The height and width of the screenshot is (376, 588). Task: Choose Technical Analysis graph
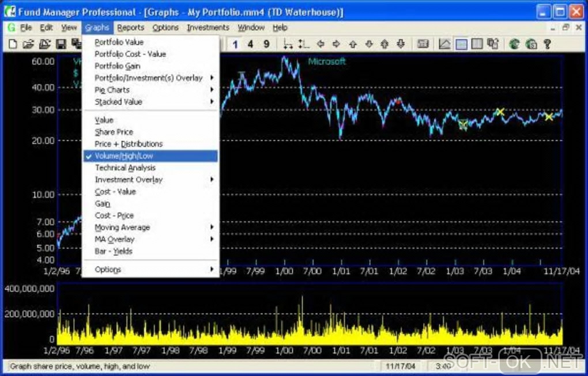(x=150, y=168)
